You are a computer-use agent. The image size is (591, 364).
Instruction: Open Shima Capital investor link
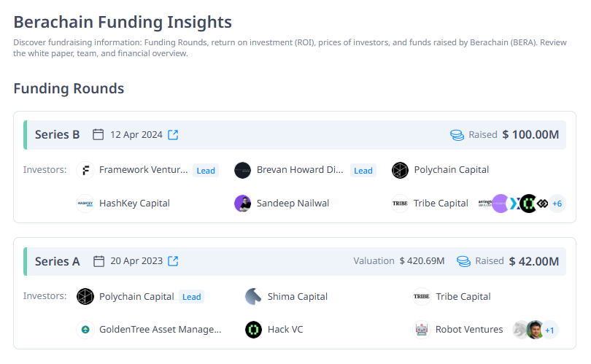[x=298, y=297]
